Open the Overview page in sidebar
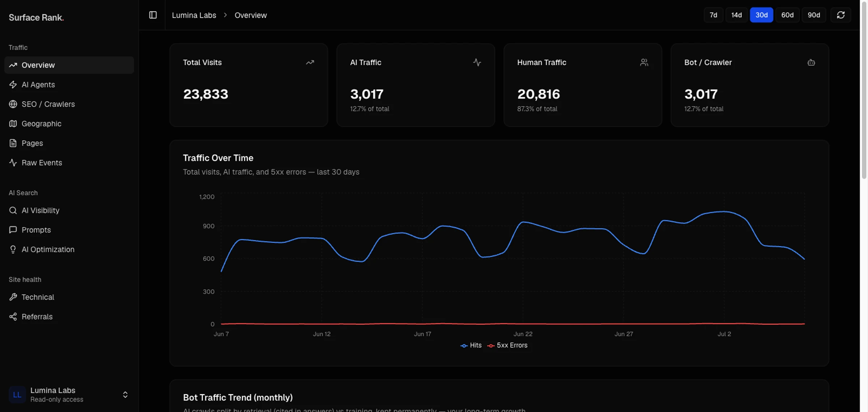The image size is (868, 412). 69,65
